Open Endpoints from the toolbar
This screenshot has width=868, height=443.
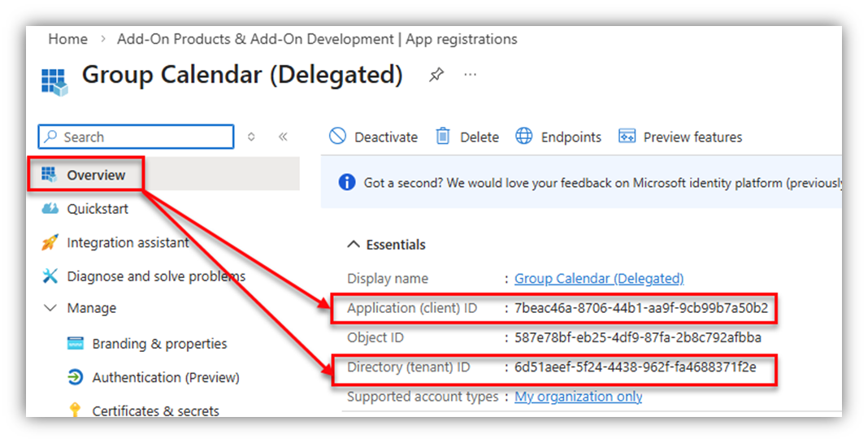558,137
